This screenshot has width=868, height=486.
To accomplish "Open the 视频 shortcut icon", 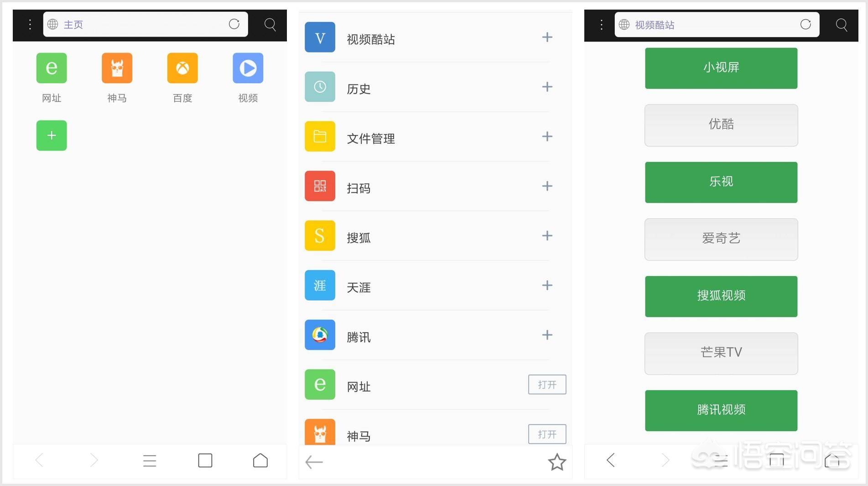I will (248, 68).
